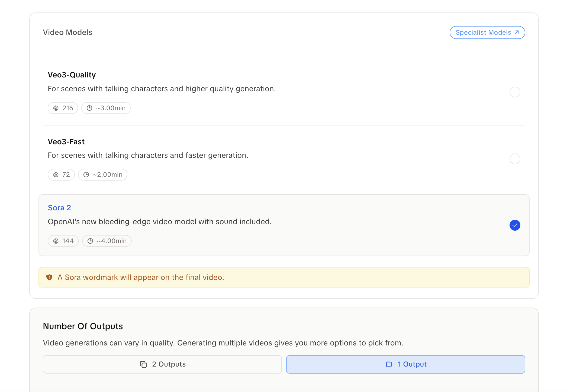Open the Specialist Models link

coord(483,32)
